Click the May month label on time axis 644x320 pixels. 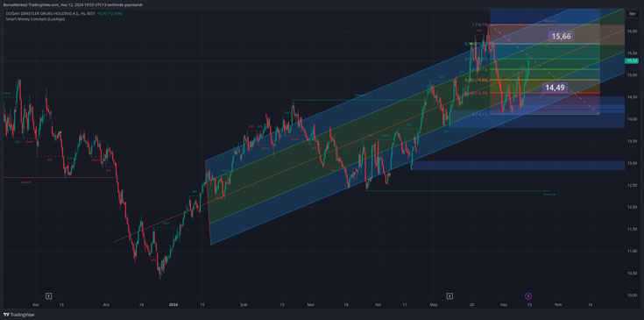433,305
